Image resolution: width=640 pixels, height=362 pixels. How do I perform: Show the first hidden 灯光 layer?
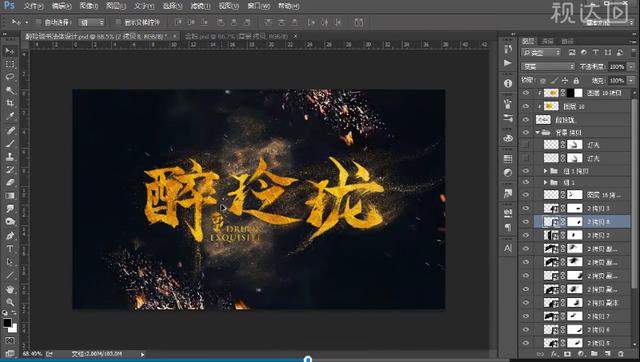[526, 145]
